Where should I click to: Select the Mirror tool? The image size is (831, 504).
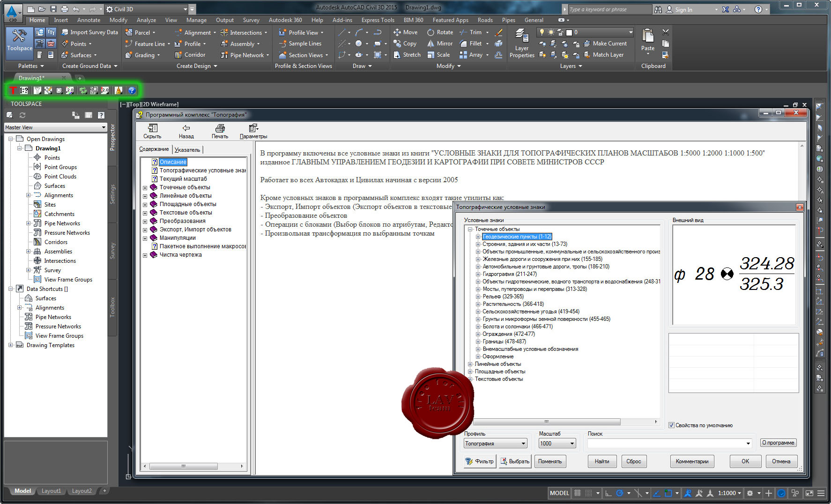pos(439,44)
